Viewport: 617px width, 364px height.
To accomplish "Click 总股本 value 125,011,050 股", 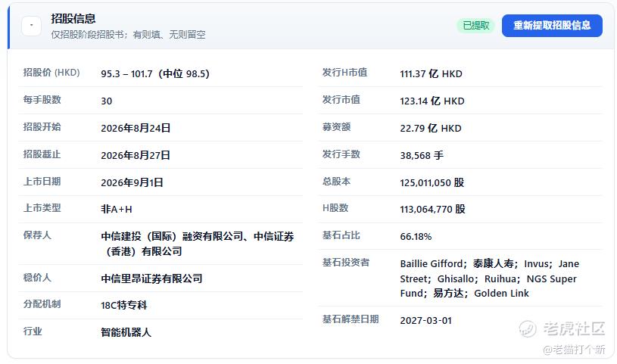I will (432, 182).
